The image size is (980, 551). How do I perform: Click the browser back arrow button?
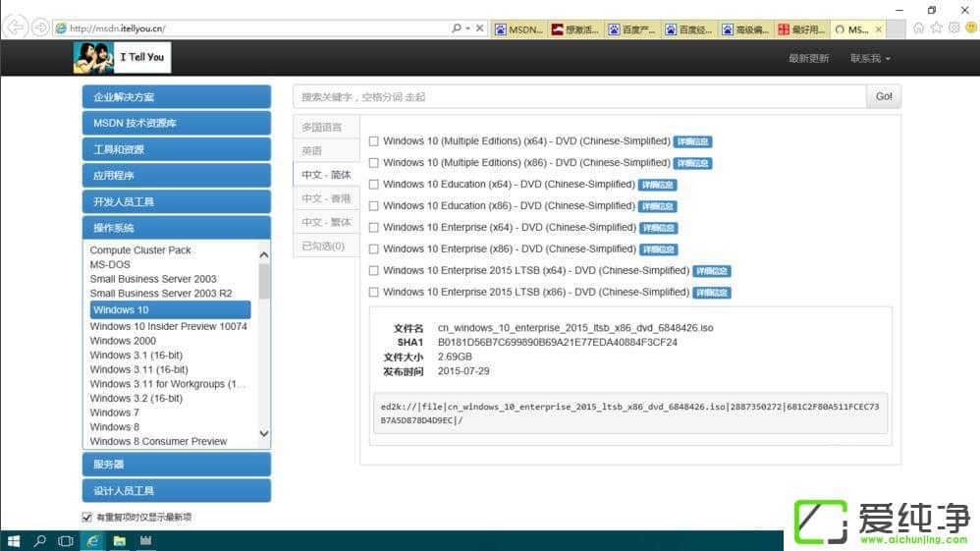click(x=16, y=28)
